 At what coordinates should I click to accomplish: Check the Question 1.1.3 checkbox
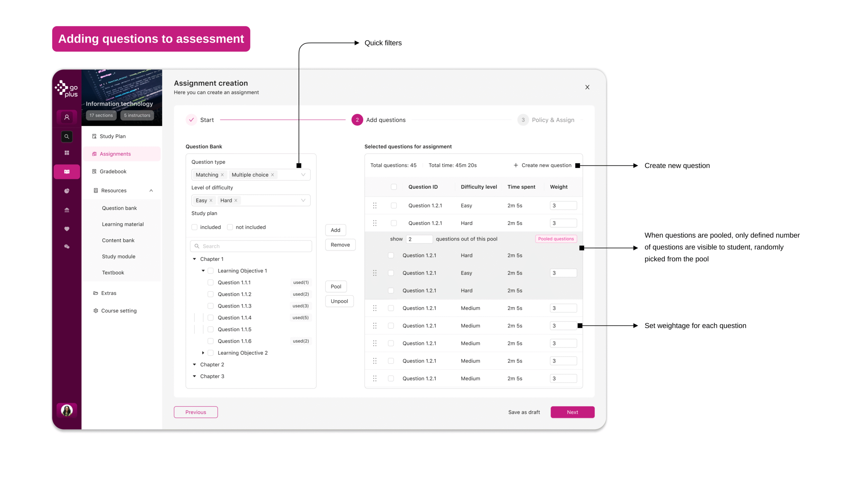click(x=211, y=306)
